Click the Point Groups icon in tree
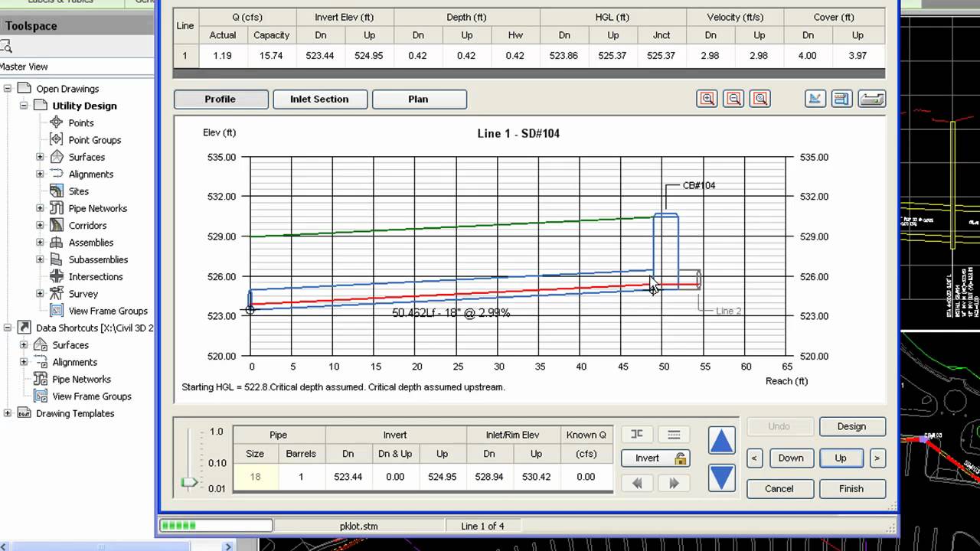Viewport: 980px width, 551px height. tap(57, 139)
